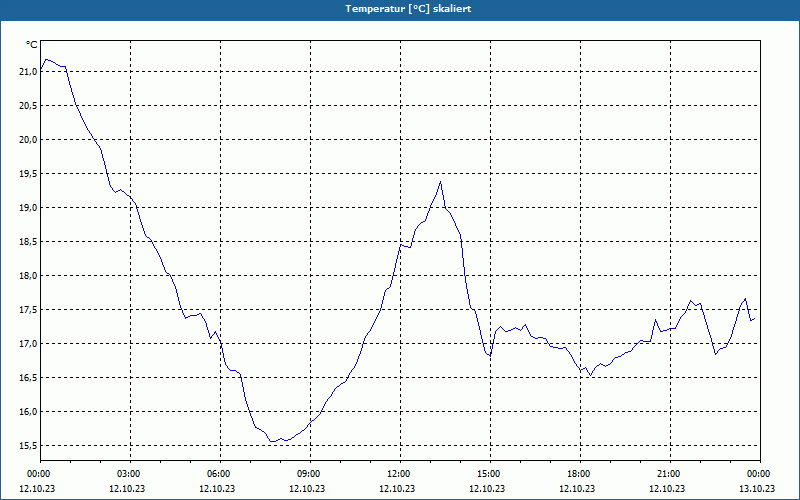Click the 20,5 y-axis label

(28, 106)
